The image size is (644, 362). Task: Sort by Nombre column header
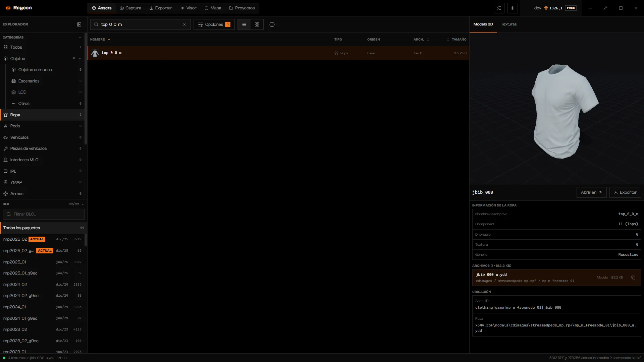(x=100, y=40)
